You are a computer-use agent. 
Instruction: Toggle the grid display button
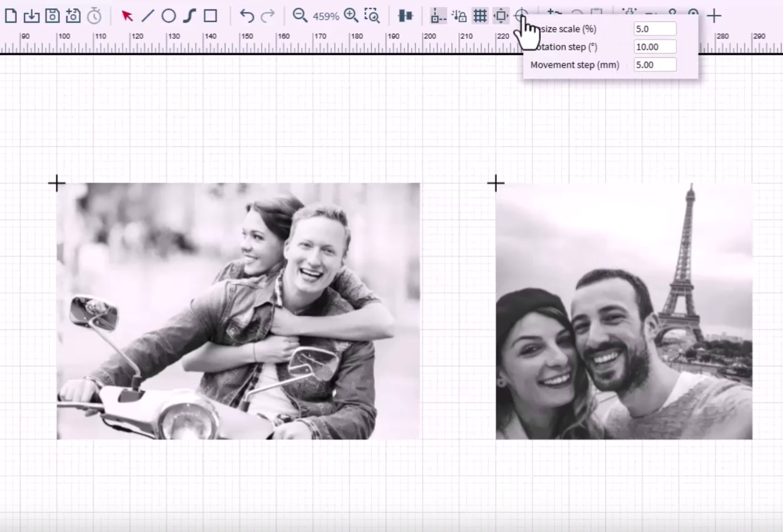coord(480,16)
